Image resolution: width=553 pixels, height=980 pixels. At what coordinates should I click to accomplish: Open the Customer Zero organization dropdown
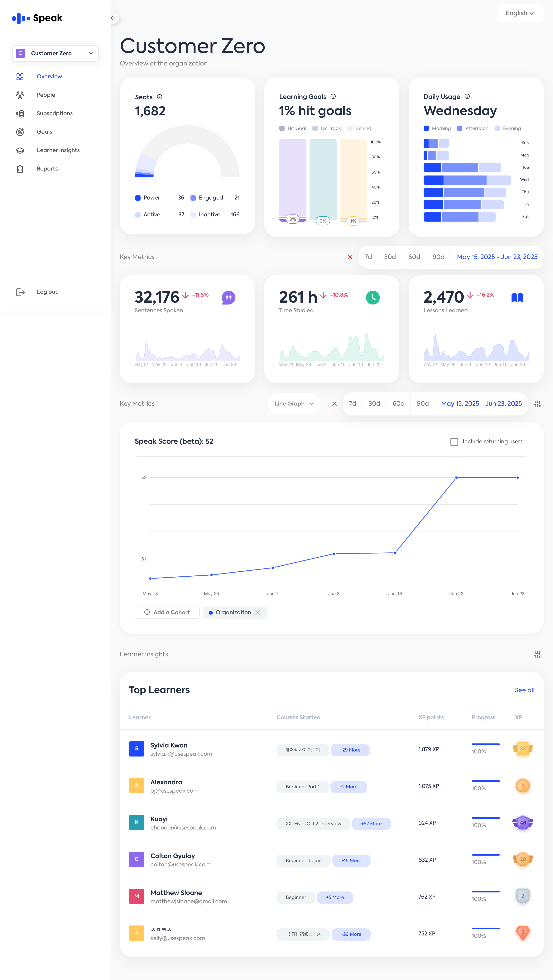tap(55, 53)
